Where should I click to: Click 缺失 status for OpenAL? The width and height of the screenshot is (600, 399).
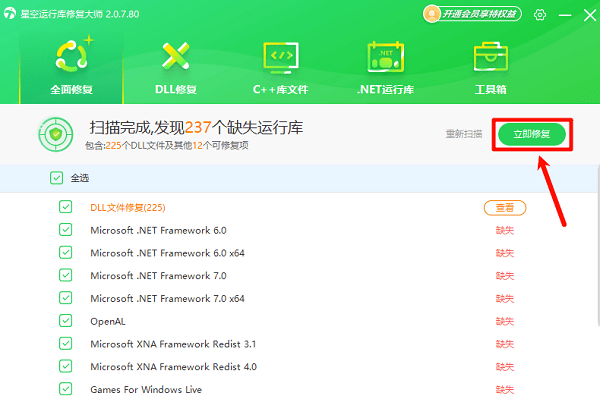tap(505, 321)
